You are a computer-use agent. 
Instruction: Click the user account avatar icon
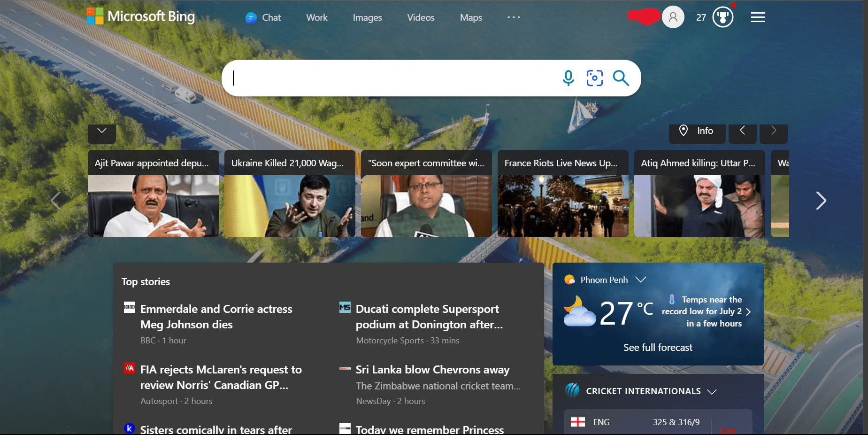[x=673, y=17]
